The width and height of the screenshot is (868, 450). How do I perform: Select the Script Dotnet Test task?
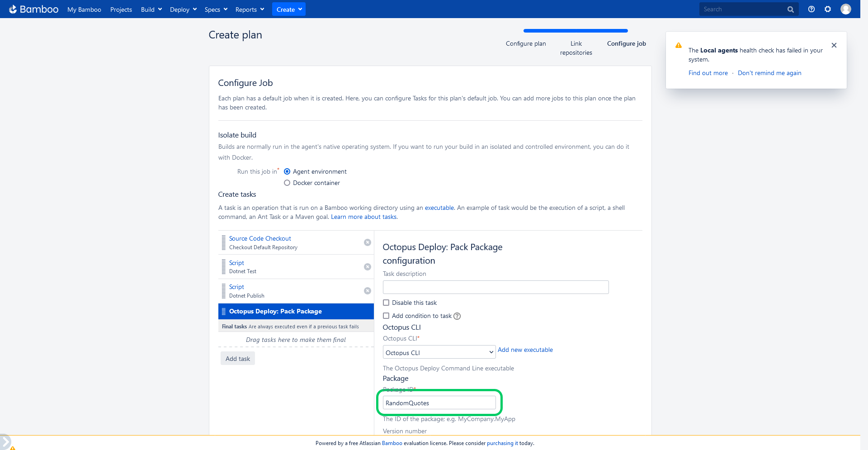click(x=296, y=267)
